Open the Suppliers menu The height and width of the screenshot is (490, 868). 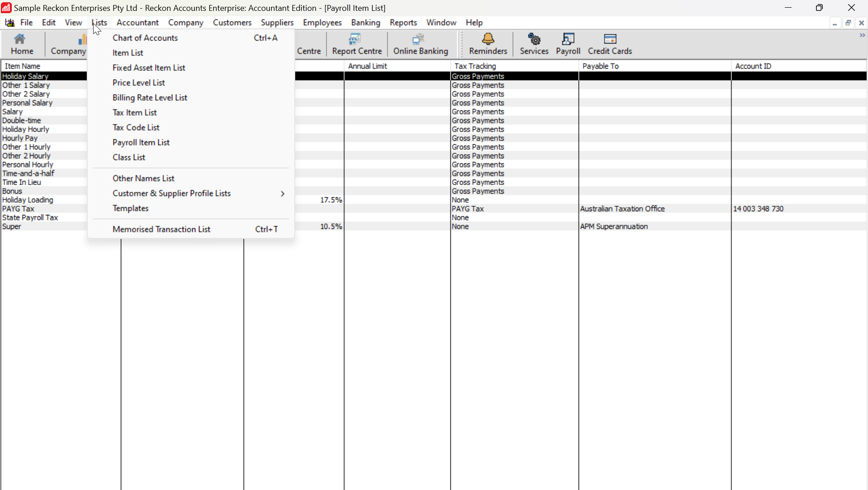point(277,23)
